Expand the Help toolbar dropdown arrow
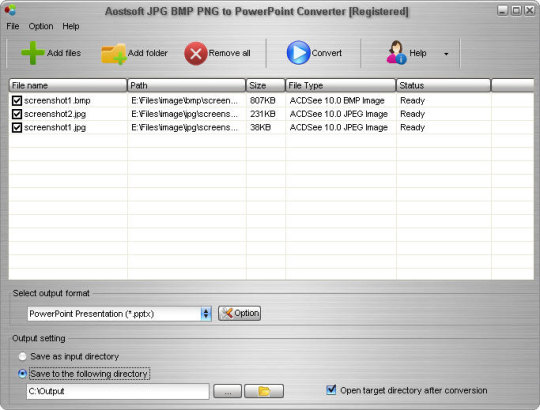This screenshot has width=540, height=410. click(446, 54)
